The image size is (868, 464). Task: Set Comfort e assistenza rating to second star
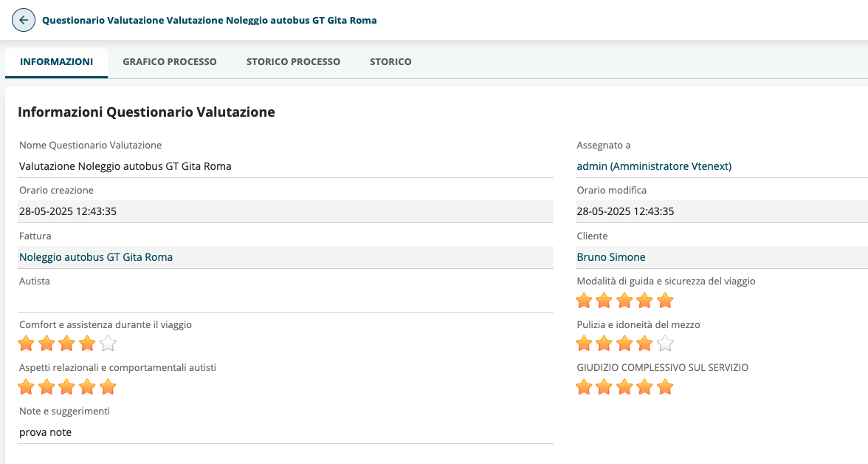46,344
